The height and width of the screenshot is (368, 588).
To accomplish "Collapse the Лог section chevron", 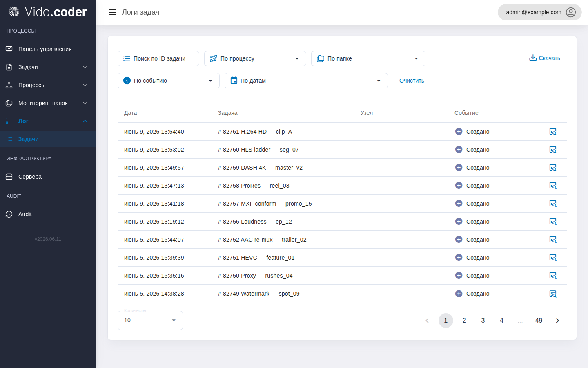I will point(85,121).
